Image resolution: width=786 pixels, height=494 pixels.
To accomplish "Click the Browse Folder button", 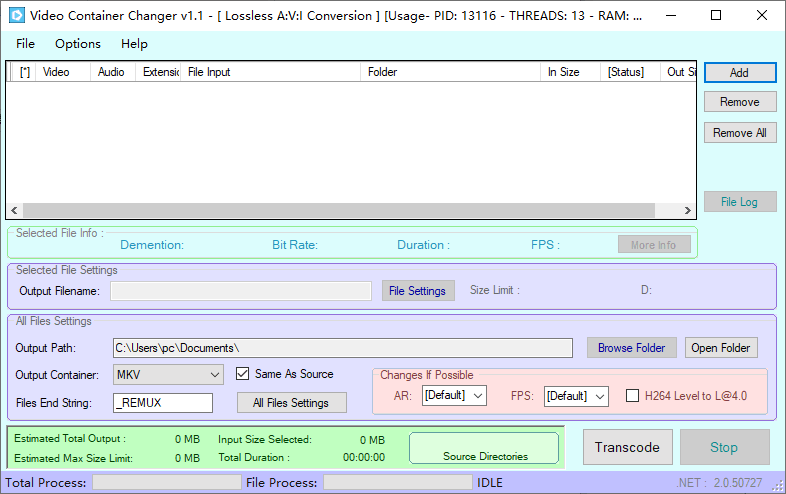I will click(632, 348).
